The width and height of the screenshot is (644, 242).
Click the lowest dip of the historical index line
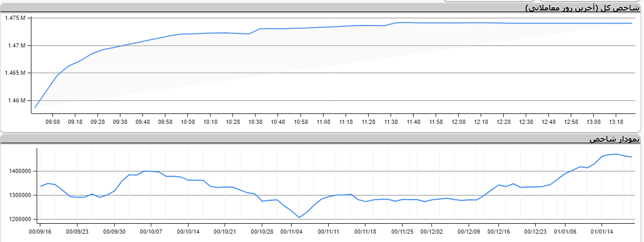(x=299, y=217)
